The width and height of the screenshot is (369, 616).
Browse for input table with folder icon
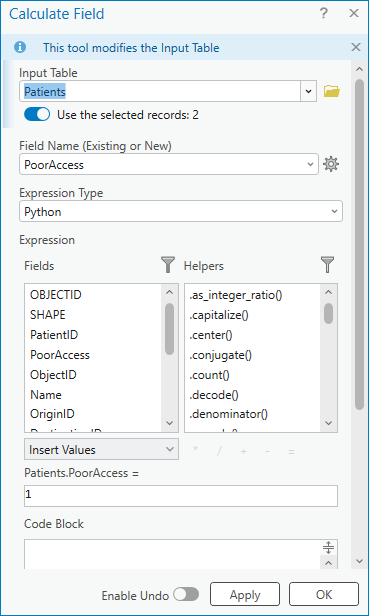pos(332,92)
